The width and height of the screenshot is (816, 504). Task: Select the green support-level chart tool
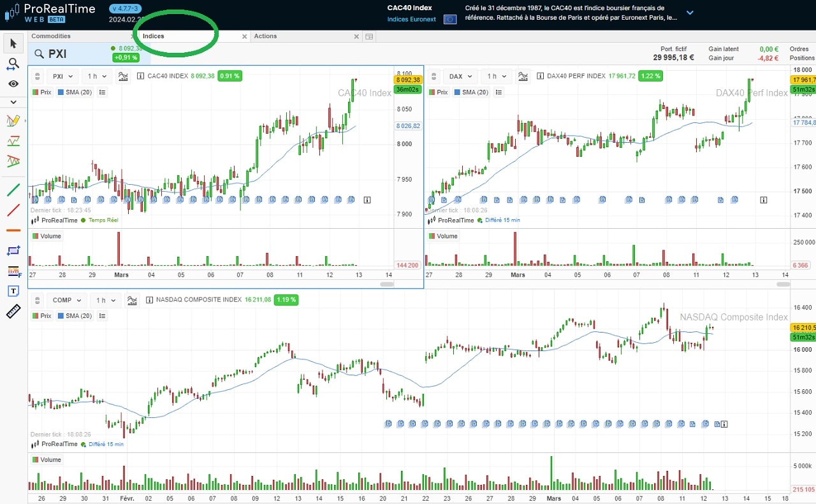click(x=13, y=141)
